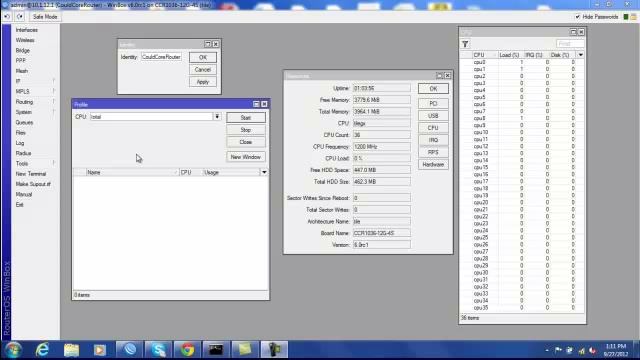Image resolution: width=640 pixels, height=360 pixels.
Task: Open Google Chrome from the taskbar
Action: point(188,350)
